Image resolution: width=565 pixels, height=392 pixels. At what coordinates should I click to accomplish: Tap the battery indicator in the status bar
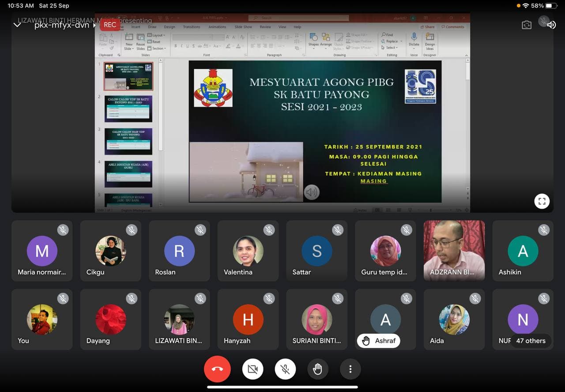click(551, 6)
